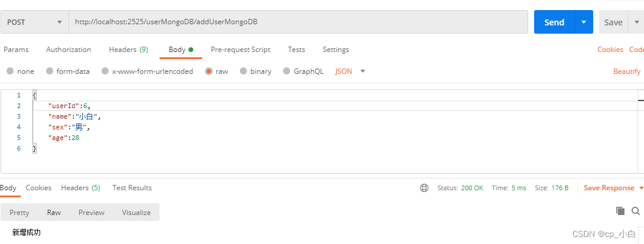Click the "name" line in body editor
Screen dimensions: 644x244
[x=74, y=116]
